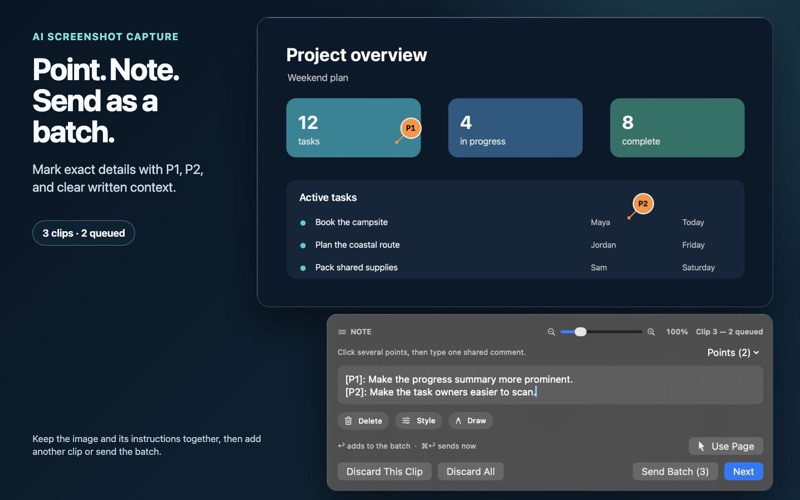This screenshot has height=500, width=800.
Task: Click the Send Batch (3) button
Action: (x=675, y=472)
